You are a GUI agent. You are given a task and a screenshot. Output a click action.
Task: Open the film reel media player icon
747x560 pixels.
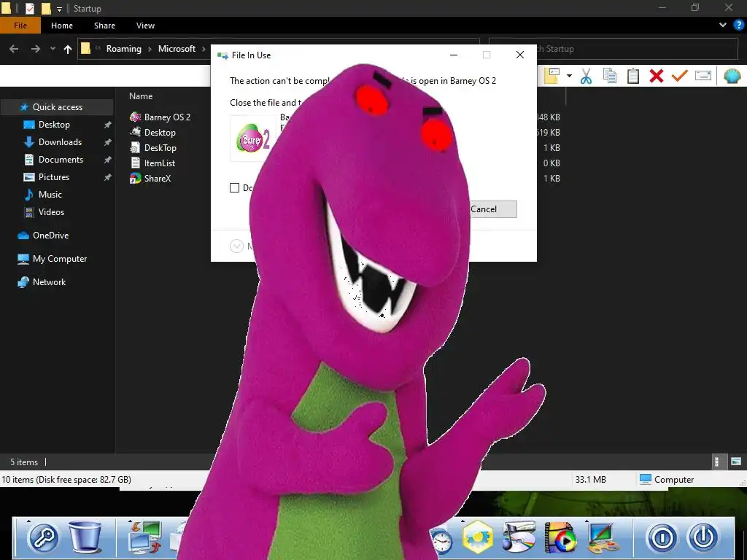click(560, 537)
